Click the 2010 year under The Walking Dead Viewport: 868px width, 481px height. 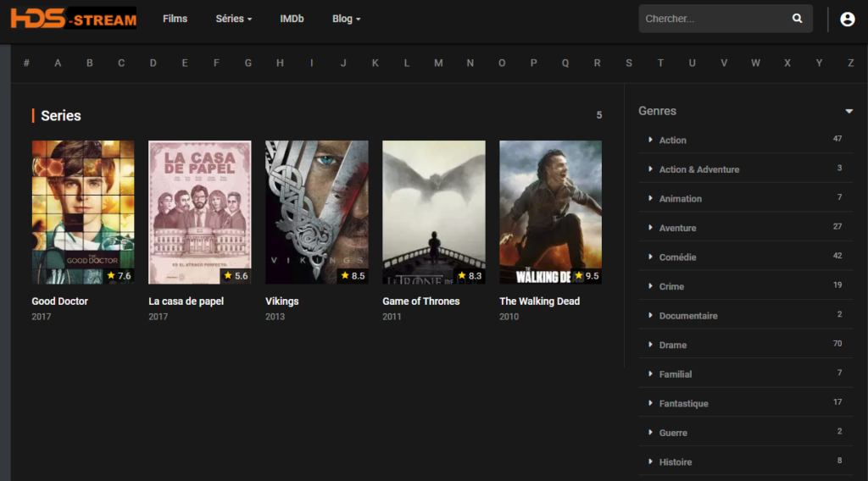click(x=509, y=317)
